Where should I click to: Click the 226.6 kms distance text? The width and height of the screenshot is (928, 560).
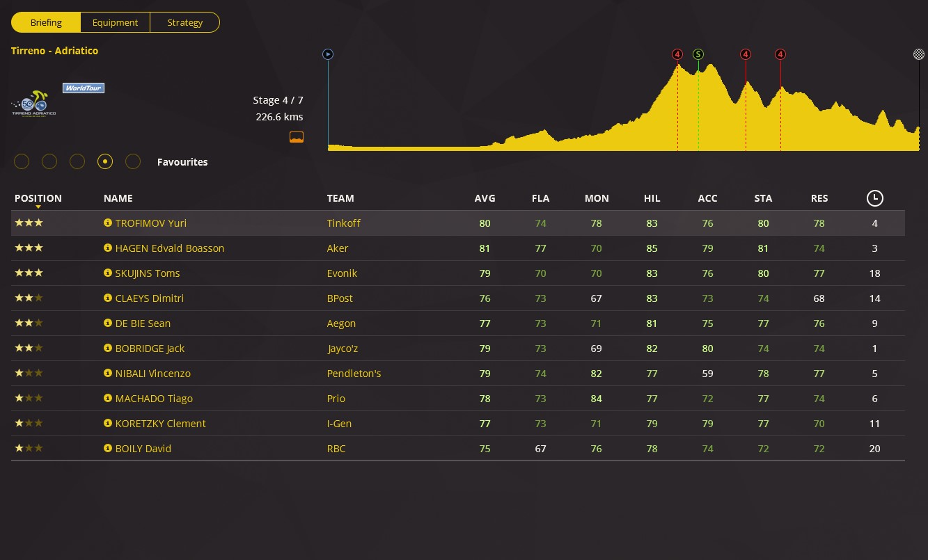point(279,117)
